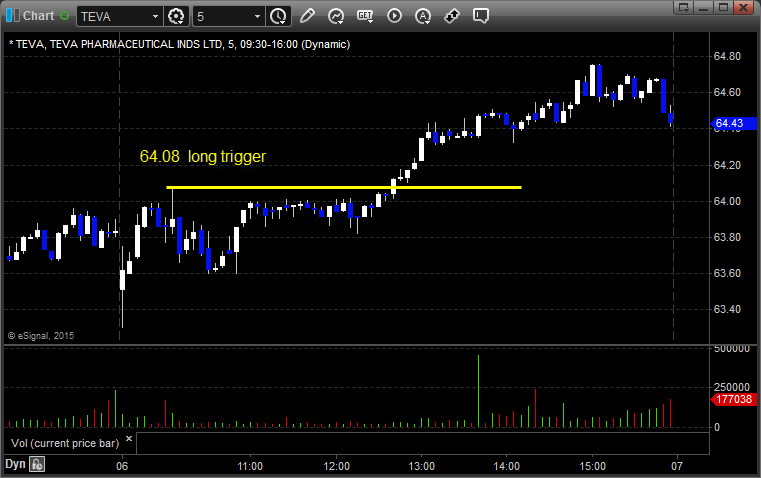Screen dimensions: 761x478
Task: Close the Vol (current price bar) study
Action: pyautogui.click(x=129, y=439)
